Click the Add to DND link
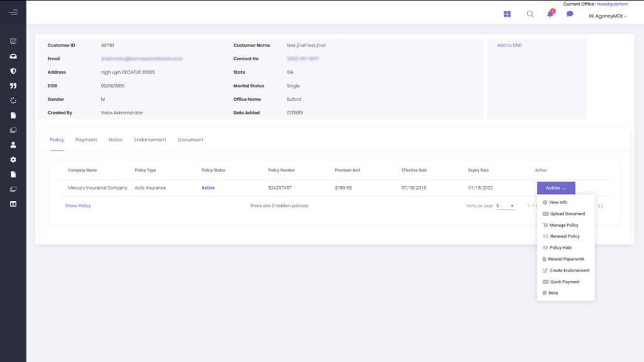 [x=509, y=45]
